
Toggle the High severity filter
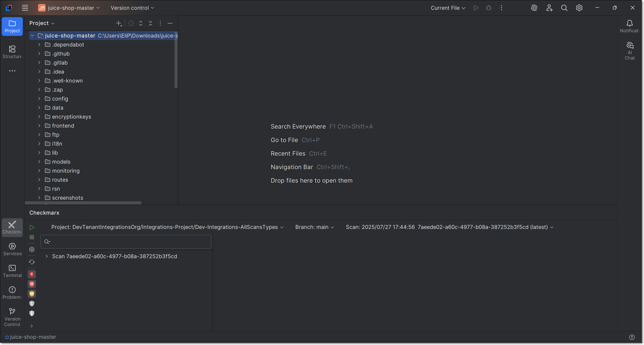click(x=32, y=284)
